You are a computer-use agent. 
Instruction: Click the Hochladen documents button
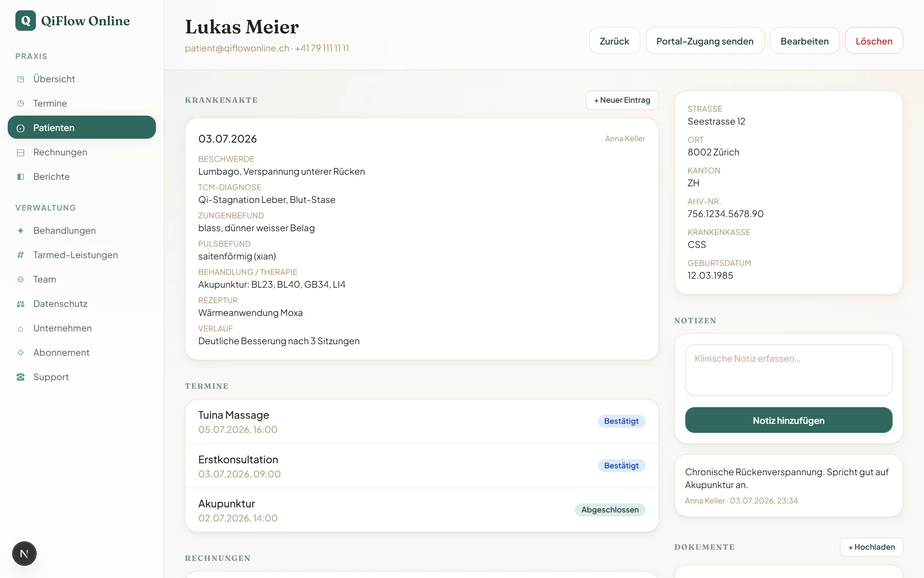871,547
